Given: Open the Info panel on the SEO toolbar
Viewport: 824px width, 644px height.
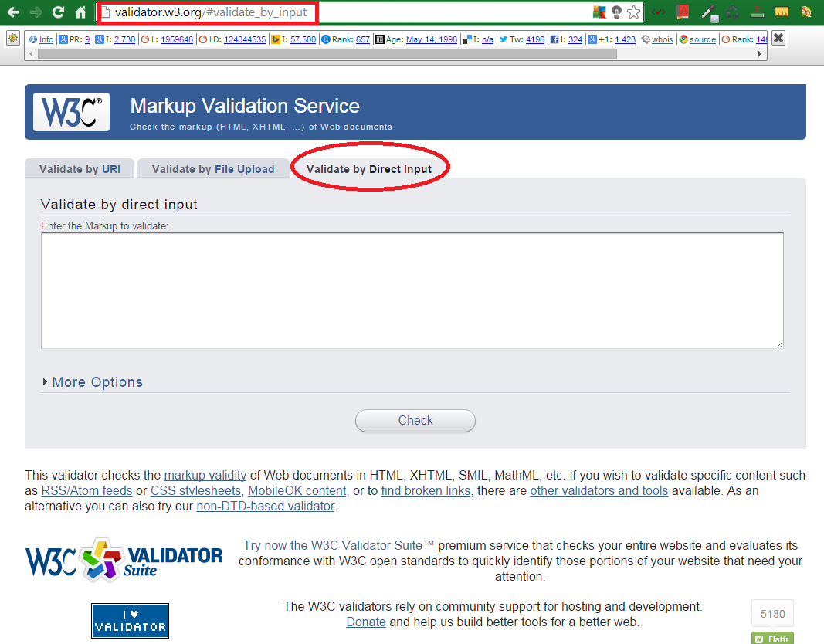Looking at the screenshot, I should coord(42,39).
